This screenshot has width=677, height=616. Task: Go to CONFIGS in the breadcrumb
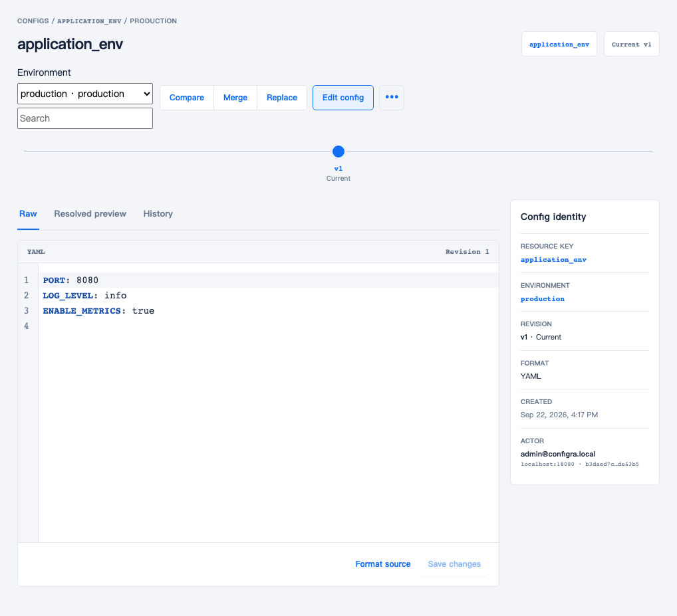click(x=33, y=21)
